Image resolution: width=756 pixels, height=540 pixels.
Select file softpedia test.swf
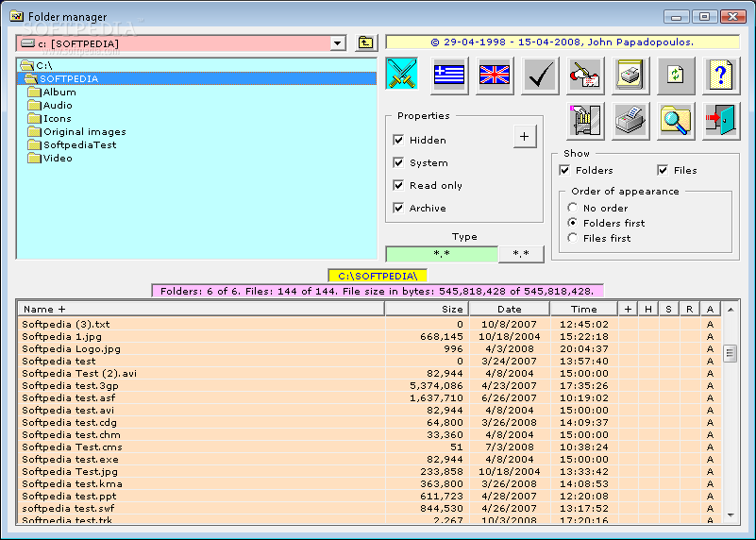click(369, 508)
